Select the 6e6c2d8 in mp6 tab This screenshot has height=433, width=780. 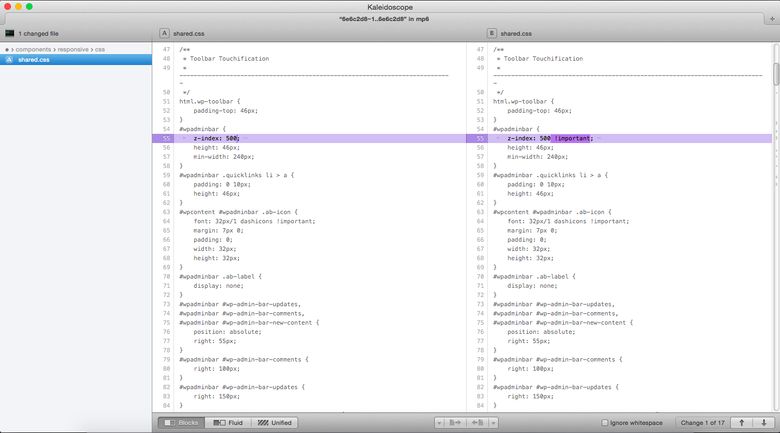coord(384,19)
